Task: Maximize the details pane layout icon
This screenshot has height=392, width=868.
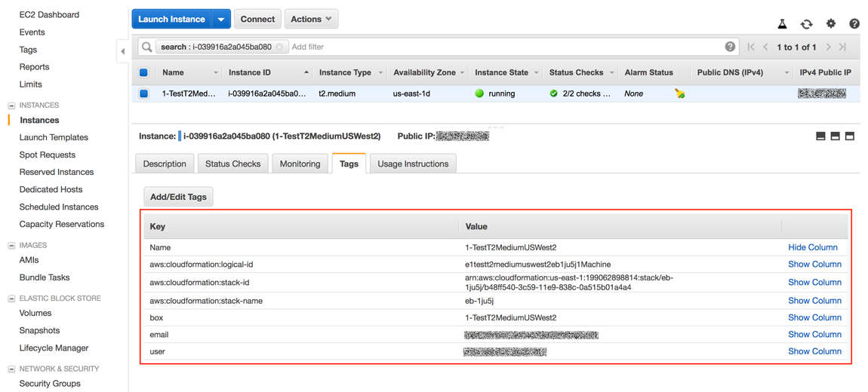Action: (850, 136)
